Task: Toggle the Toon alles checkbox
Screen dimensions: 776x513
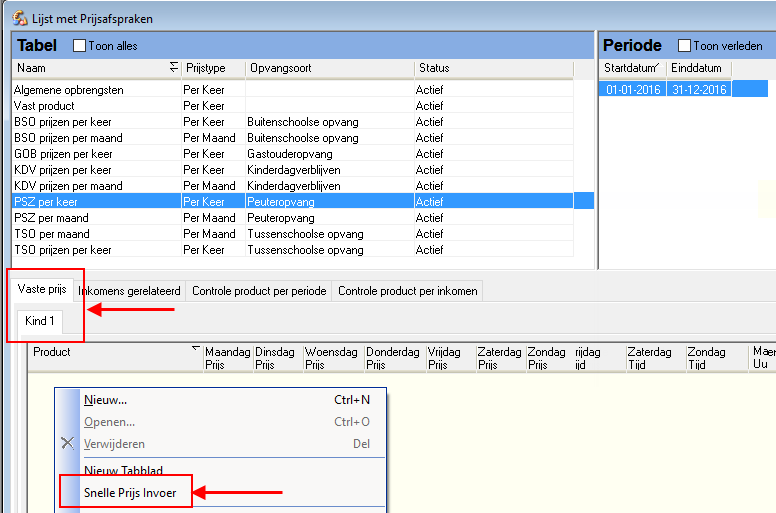Action: tap(80, 46)
